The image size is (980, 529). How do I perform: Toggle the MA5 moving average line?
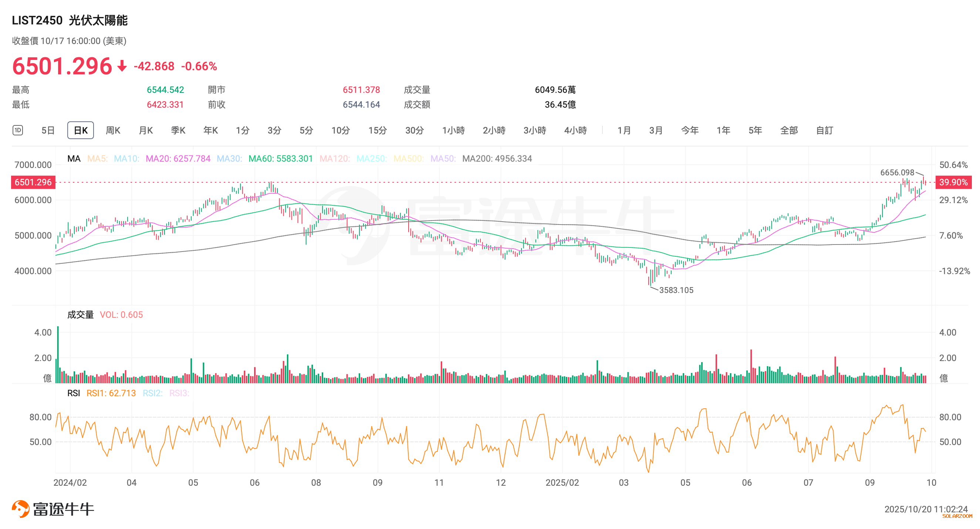[x=97, y=159]
